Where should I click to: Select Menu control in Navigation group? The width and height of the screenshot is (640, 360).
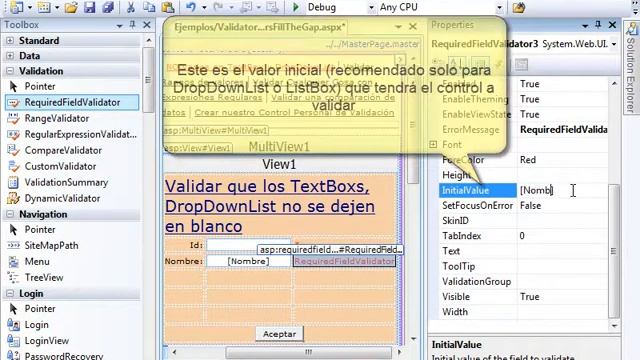point(37,262)
